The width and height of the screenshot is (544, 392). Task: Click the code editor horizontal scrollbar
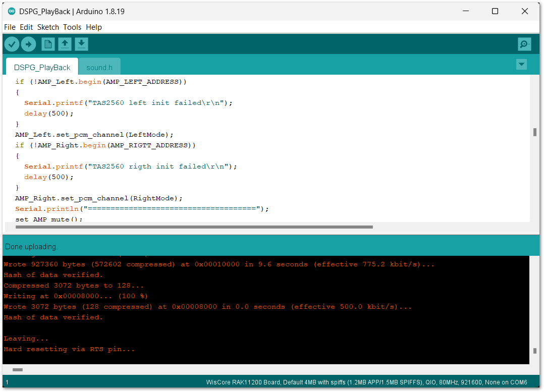click(x=194, y=227)
